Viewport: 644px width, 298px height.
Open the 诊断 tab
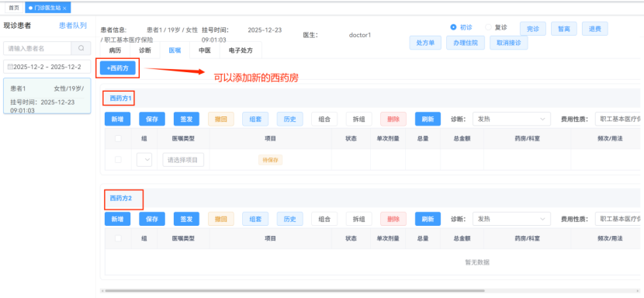[x=145, y=50]
